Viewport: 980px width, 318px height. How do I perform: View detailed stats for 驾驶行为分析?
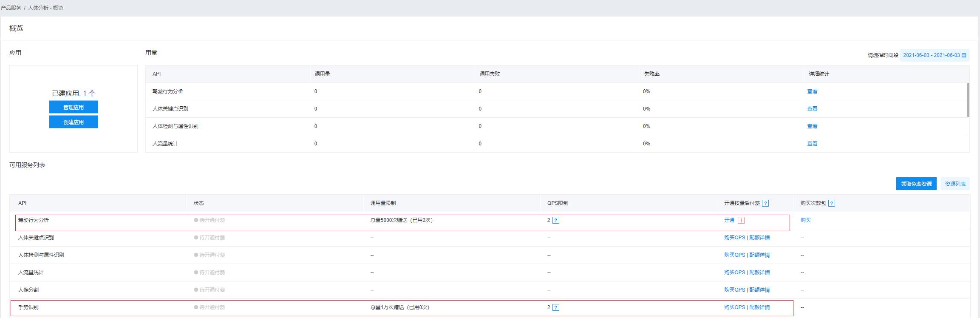pos(812,91)
